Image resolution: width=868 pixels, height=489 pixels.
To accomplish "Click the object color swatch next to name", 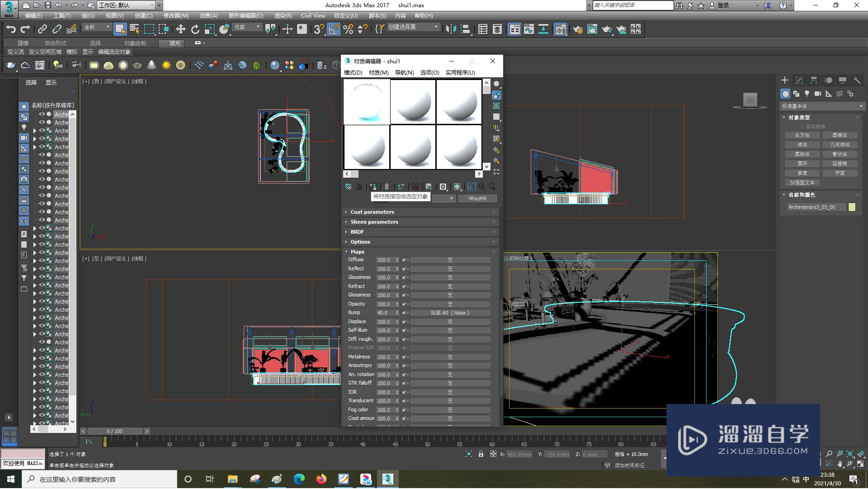I will tap(852, 207).
